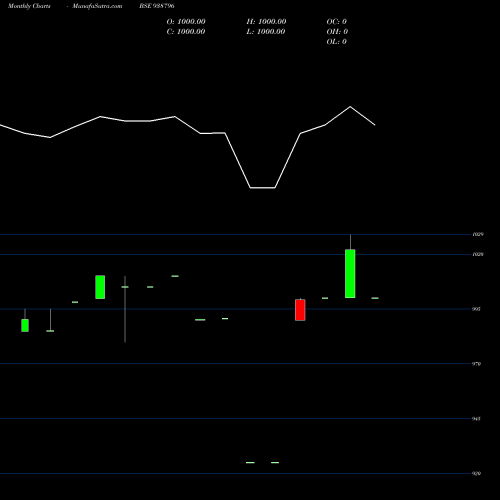This screenshot has width=500, height=500.
Task: Click the 1029 price axis label
Action: [x=478, y=234]
